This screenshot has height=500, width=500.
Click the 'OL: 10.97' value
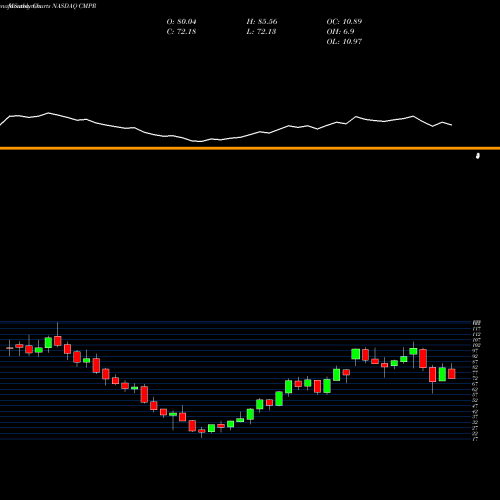(344, 42)
